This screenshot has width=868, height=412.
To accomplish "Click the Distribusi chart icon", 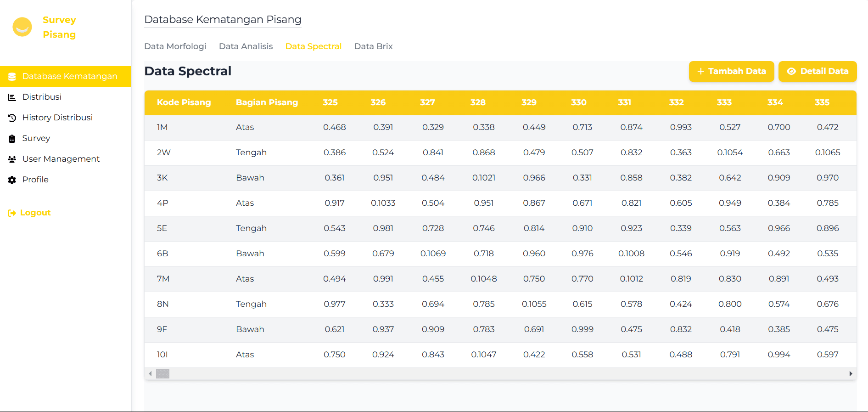I will point(12,97).
